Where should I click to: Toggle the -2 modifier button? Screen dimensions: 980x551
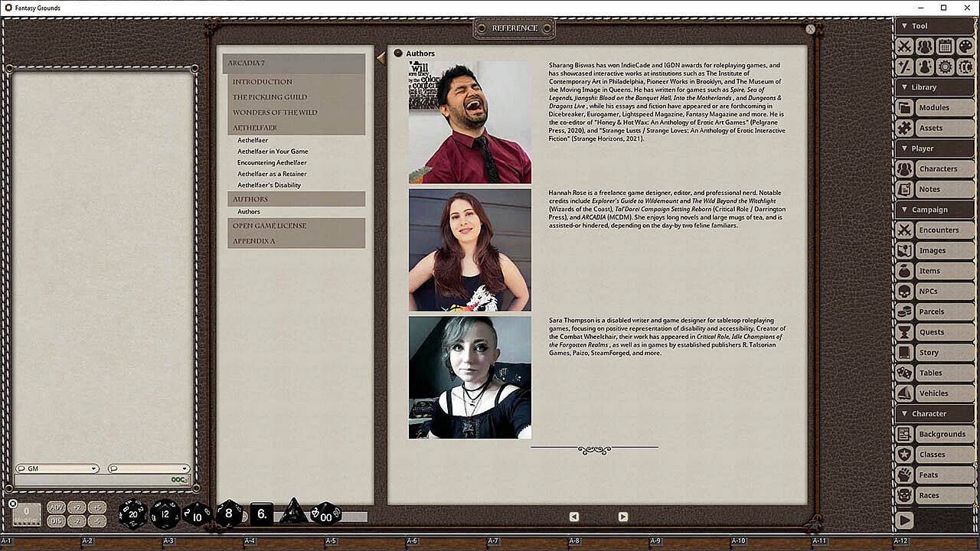coord(77,521)
